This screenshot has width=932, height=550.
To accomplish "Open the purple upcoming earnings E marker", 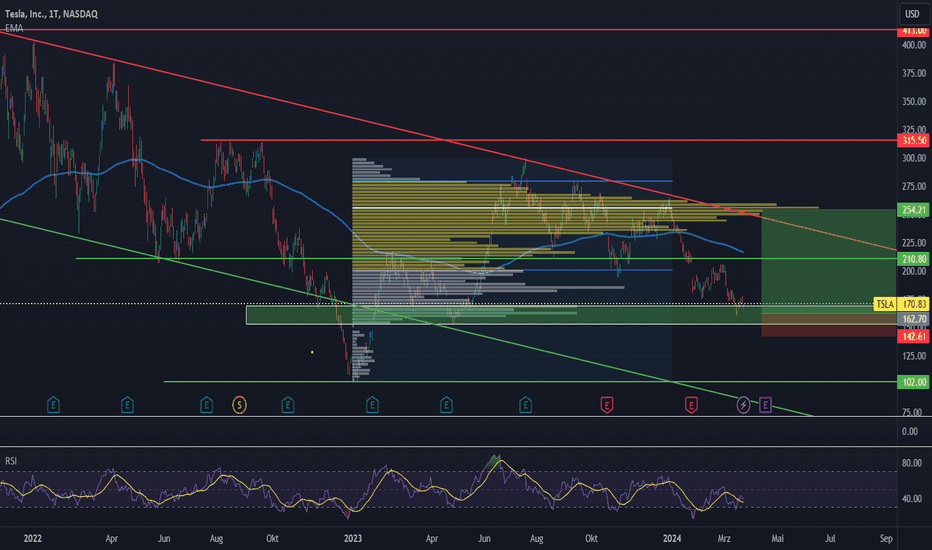I will (766, 406).
